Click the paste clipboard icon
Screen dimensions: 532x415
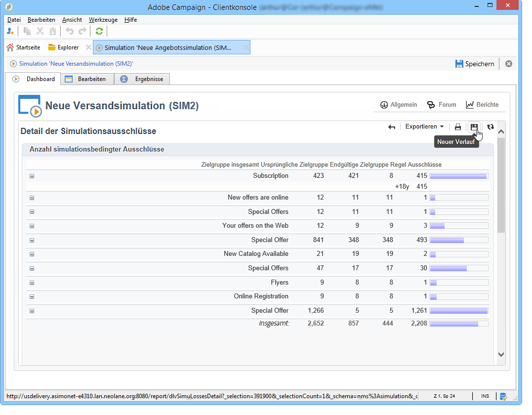tap(53, 32)
